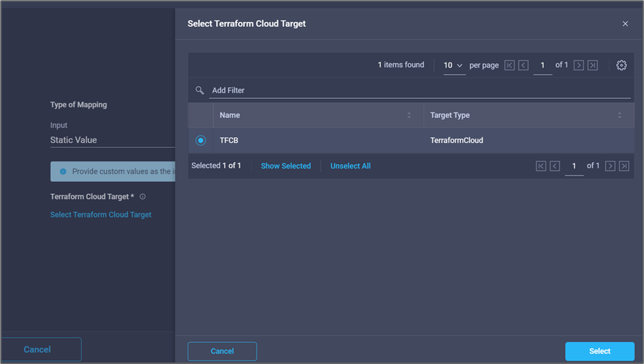Jump to last page in bottom pagination
This screenshot has height=364, width=644.
(624, 166)
